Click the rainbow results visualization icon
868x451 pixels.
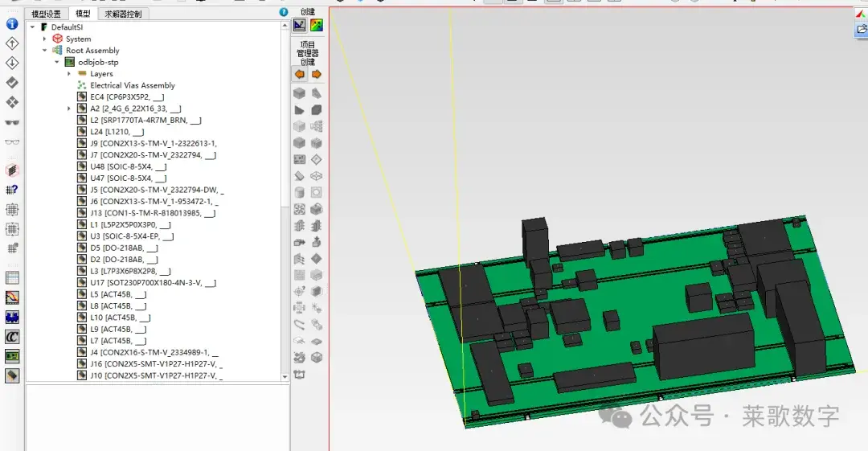(316, 25)
